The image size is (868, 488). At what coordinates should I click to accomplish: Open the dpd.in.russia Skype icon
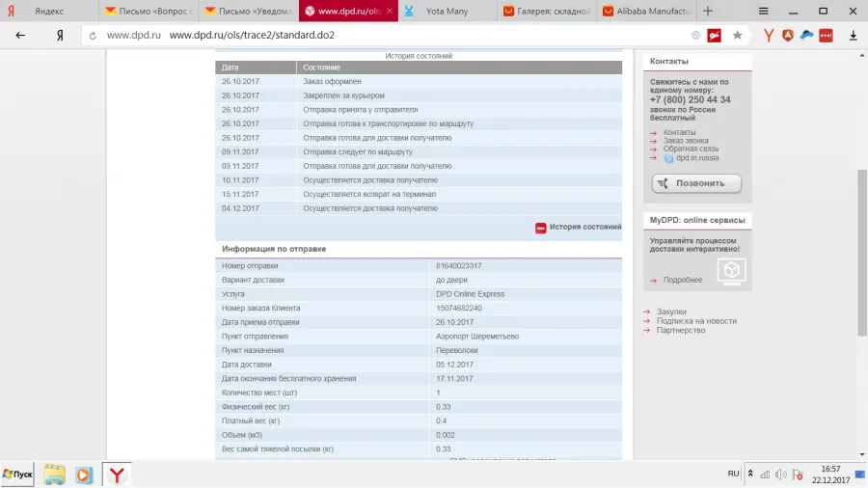(x=668, y=158)
